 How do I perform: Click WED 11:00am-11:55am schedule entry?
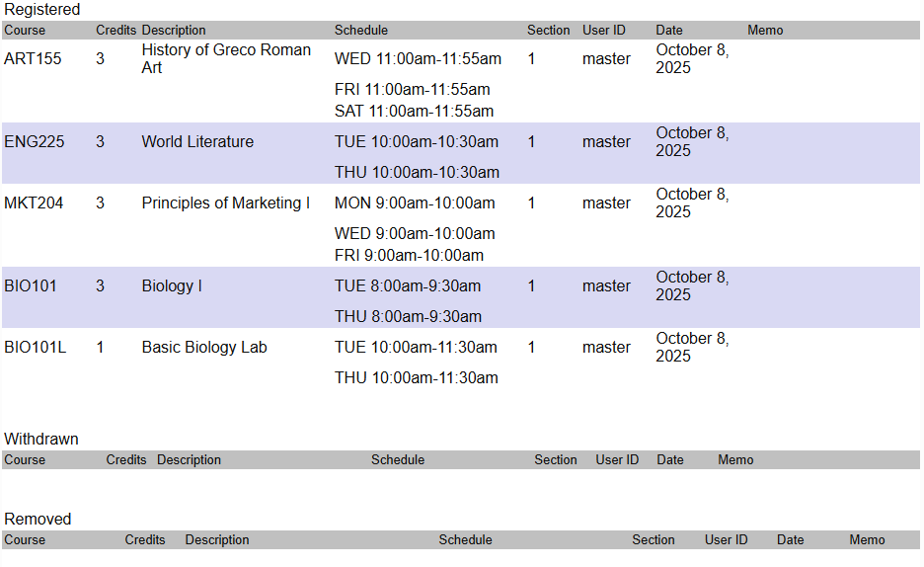click(418, 59)
